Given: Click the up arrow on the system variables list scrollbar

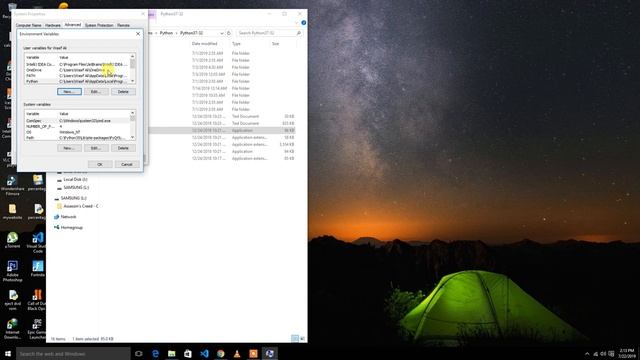Looking at the screenshot, I should [x=132, y=113].
